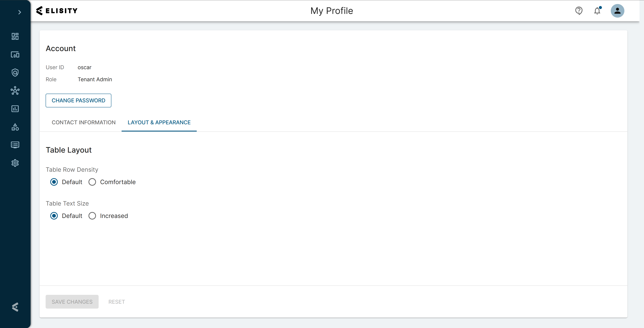This screenshot has height=328, width=644.
Task: Open the Devices icon in sidebar
Action: (x=15, y=54)
